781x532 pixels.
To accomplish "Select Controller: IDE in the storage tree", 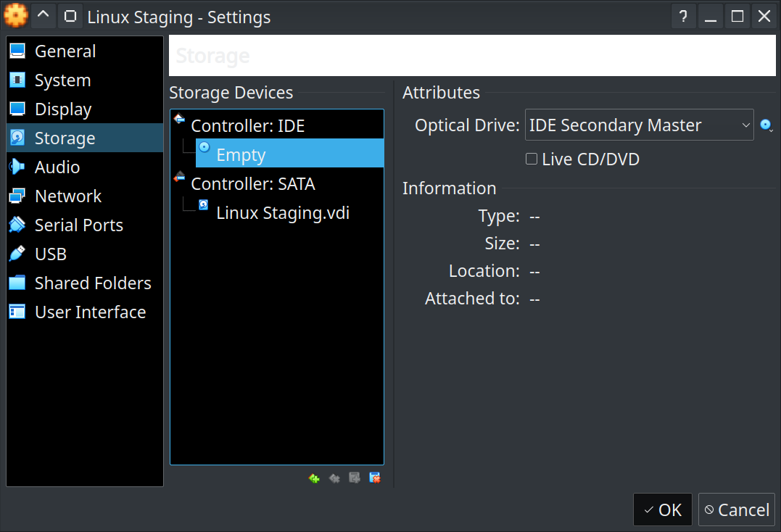I will pos(247,126).
